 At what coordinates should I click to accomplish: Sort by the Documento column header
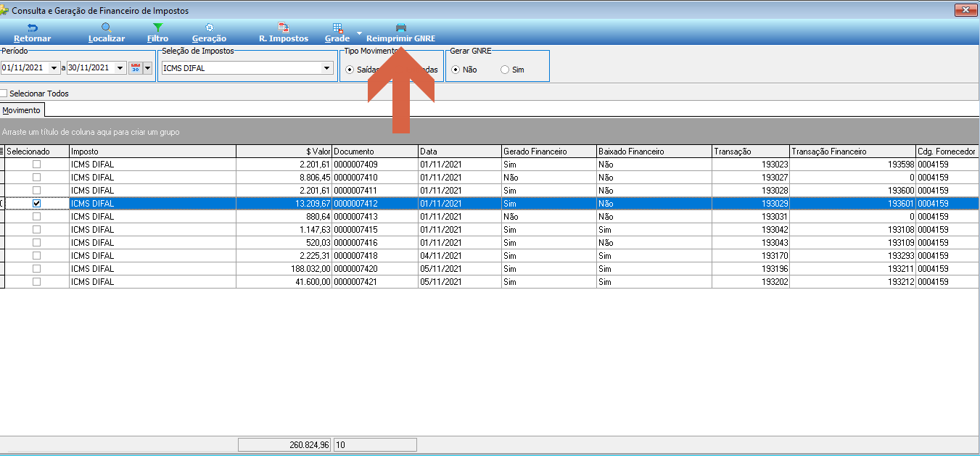point(375,152)
